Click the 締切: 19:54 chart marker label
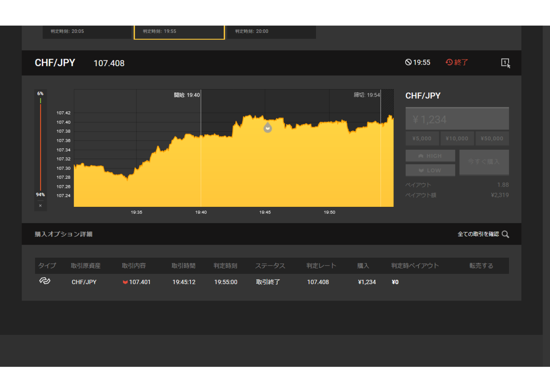The width and height of the screenshot is (550, 392). click(x=367, y=95)
